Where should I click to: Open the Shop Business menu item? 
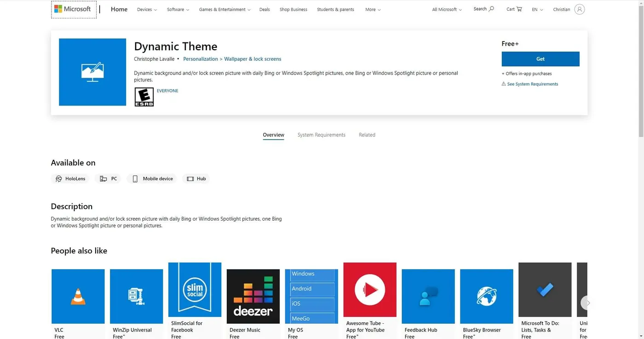293,9
